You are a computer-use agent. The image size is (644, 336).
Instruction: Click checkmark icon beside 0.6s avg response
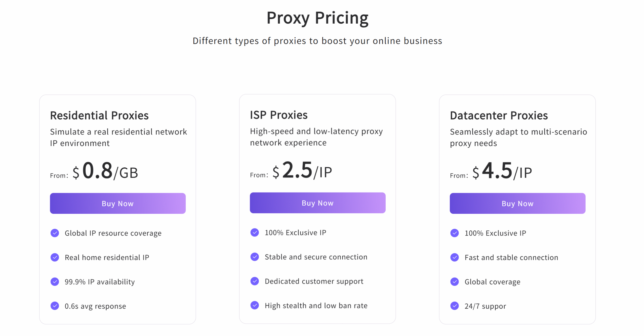(x=55, y=306)
